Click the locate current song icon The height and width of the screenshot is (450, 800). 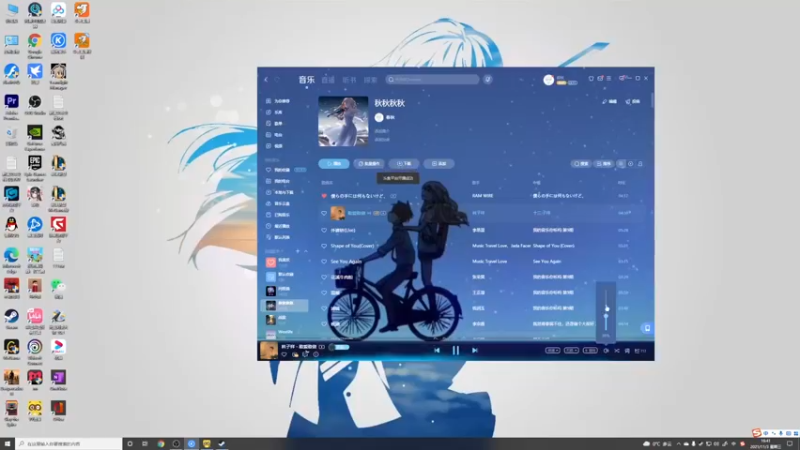click(x=631, y=164)
